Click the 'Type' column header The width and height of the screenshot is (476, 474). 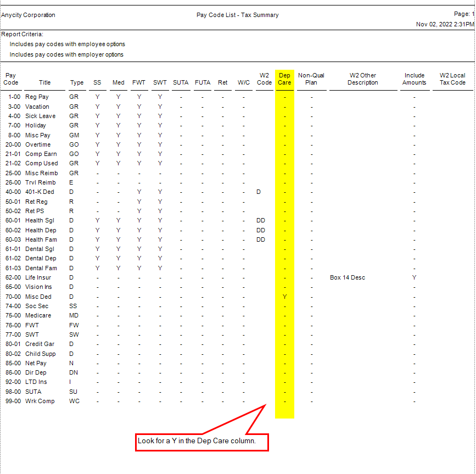pos(77,82)
